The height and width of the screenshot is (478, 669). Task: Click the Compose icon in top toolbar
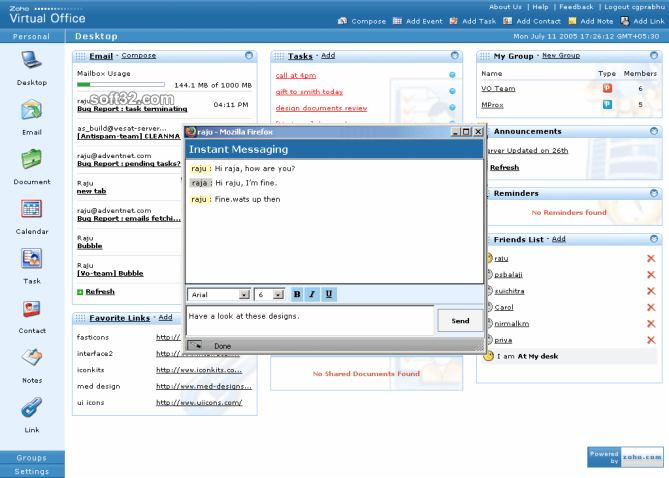pyautogui.click(x=342, y=21)
